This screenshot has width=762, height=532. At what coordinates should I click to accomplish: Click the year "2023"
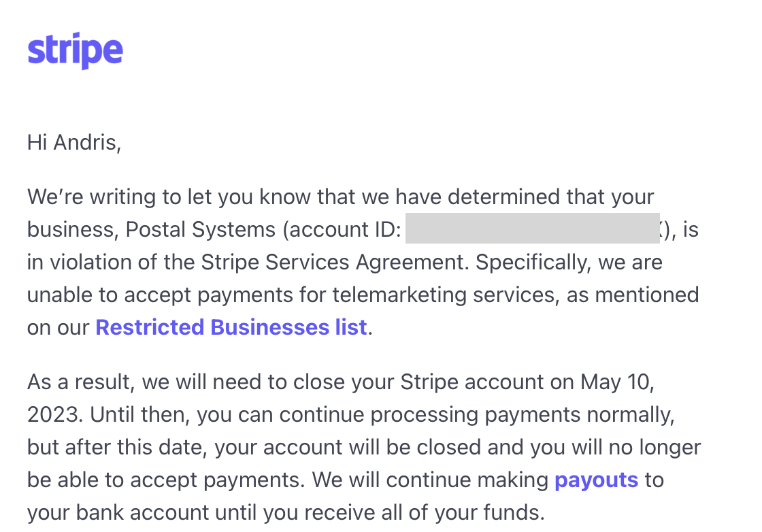click(x=55, y=414)
